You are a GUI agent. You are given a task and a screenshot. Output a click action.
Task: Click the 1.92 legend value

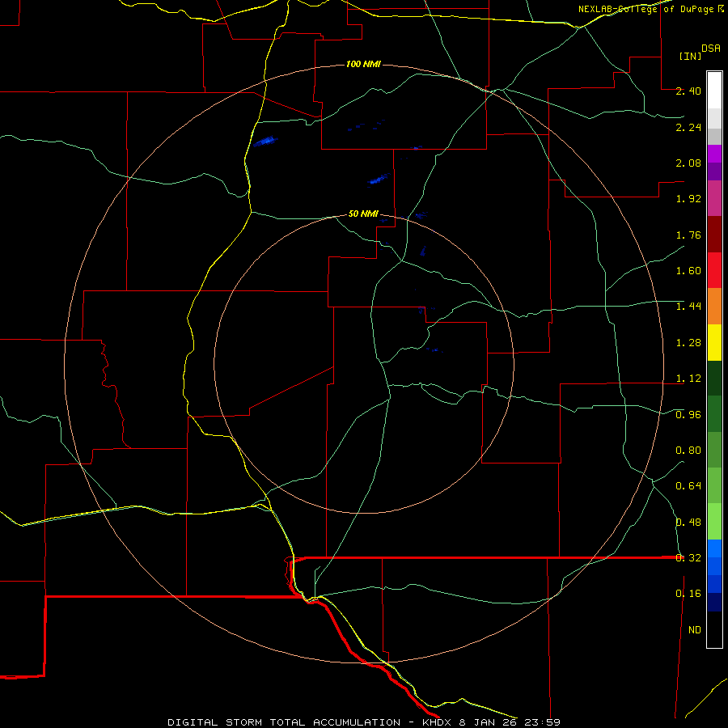point(688,199)
